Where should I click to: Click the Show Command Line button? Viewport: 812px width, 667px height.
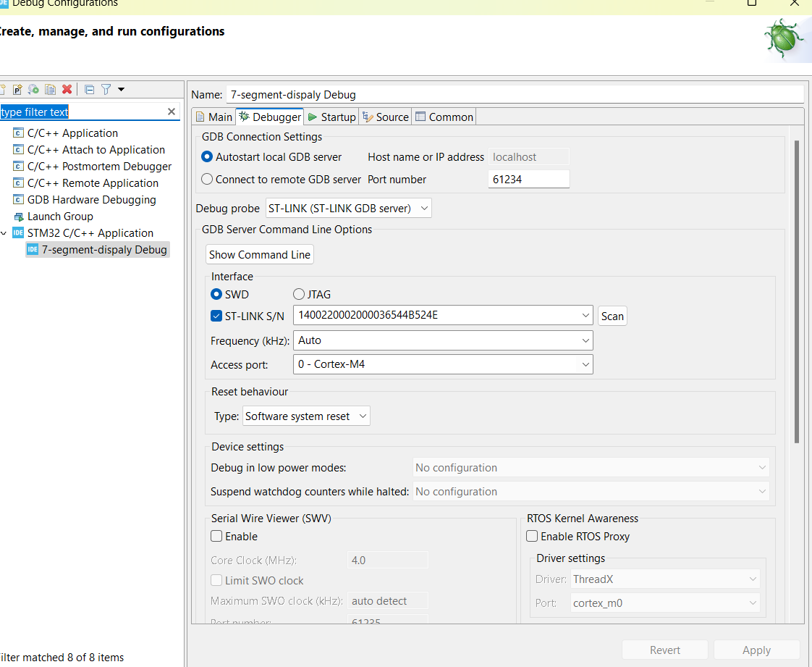coord(259,255)
